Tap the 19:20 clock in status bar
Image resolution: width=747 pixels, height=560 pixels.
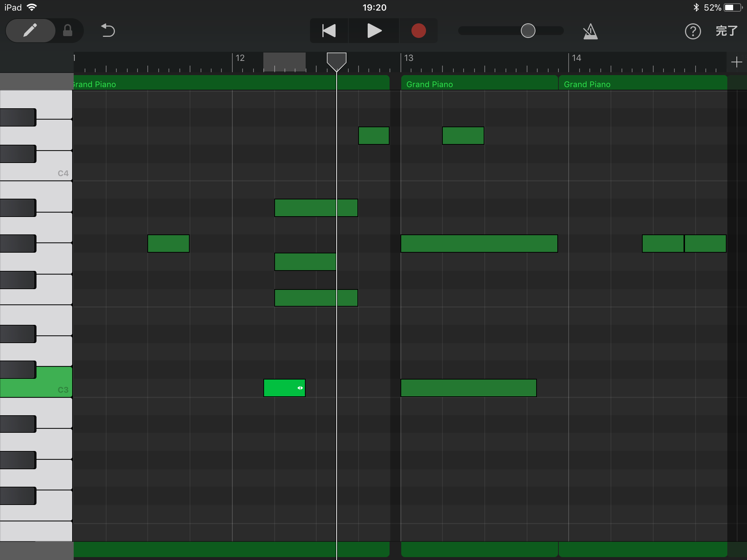pos(374,7)
